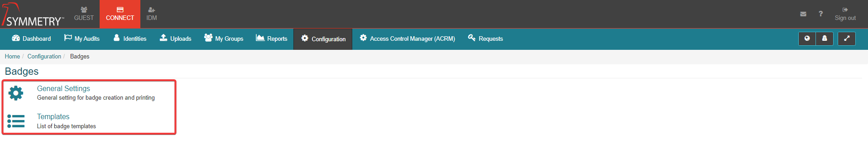Open the Identities menu
868x164 pixels.
pos(130,39)
